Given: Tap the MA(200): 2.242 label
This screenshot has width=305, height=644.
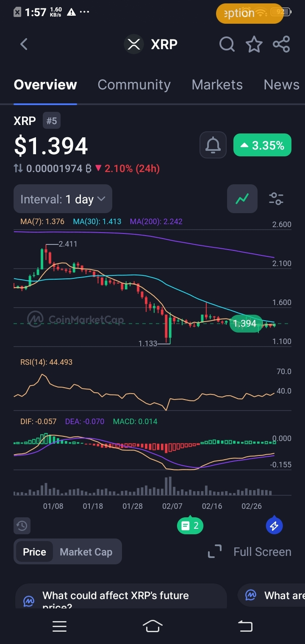Looking at the screenshot, I should pos(156,221).
